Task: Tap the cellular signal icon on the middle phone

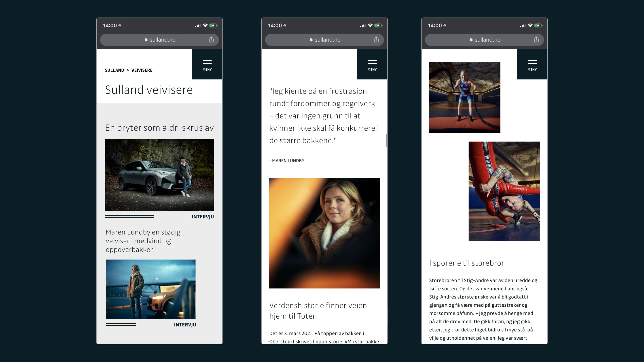Action: click(x=363, y=26)
